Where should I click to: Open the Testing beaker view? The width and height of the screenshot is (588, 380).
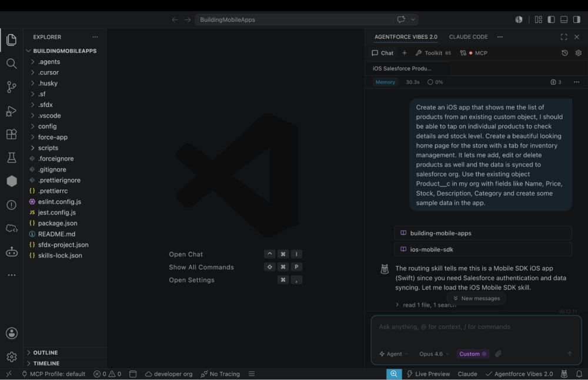(x=12, y=158)
